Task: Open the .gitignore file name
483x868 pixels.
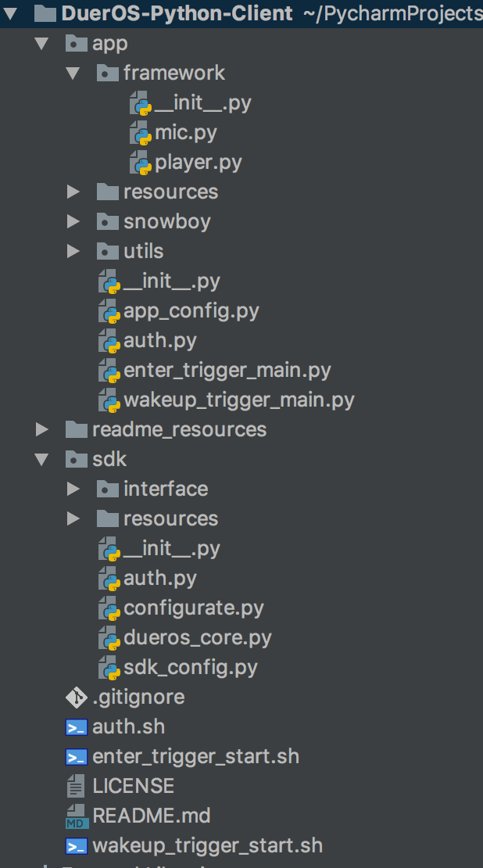Action: pyautogui.click(x=138, y=697)
